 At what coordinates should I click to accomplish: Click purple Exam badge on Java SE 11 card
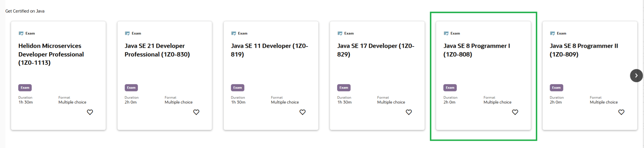pyautogui.click(x=238, y=88)
